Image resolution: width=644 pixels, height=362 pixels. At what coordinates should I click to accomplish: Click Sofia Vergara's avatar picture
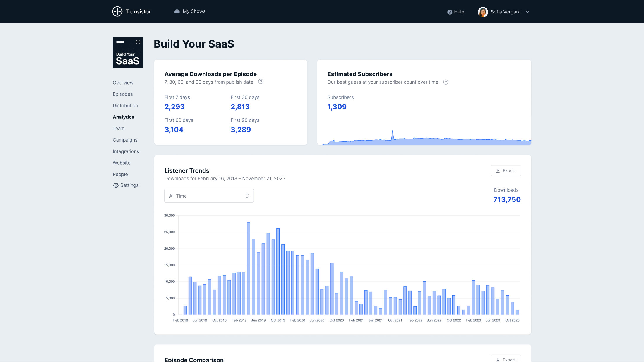[x=483, y=12]
